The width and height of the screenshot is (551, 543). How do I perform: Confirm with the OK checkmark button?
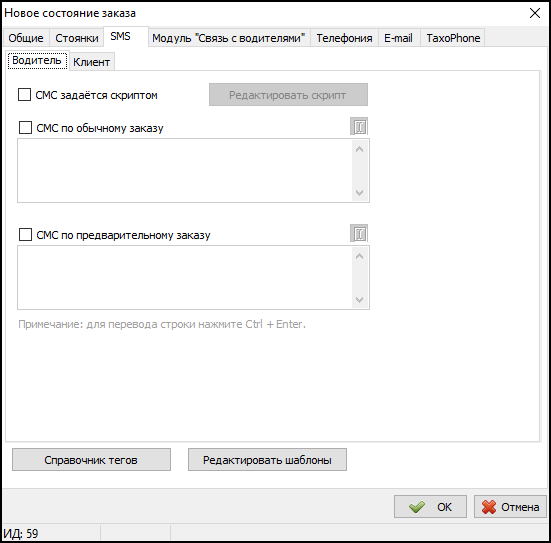pyautogui.click(x=430, y=506)
